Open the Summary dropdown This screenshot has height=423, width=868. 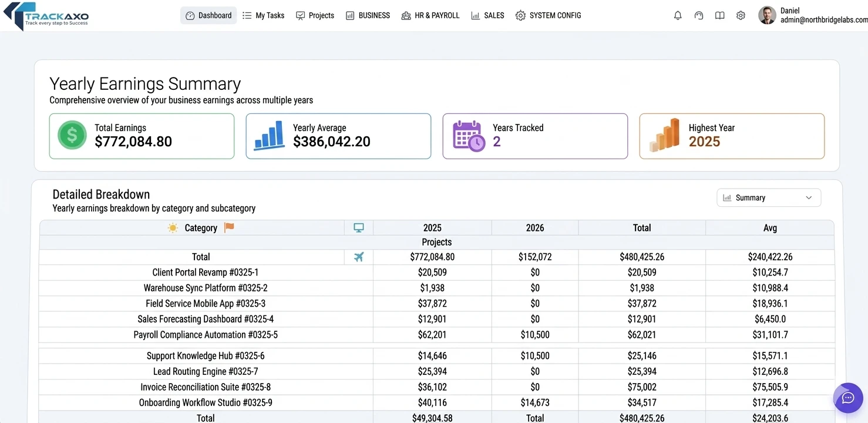pos(768,197)
